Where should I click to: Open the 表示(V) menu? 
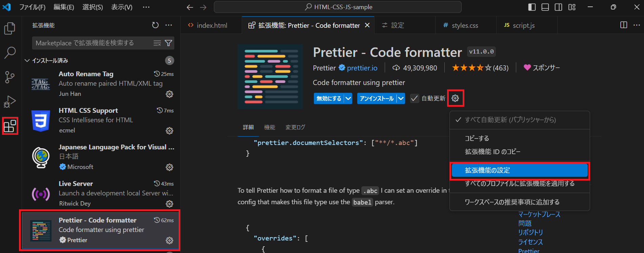pyautogui.click(x=122, y=7)
